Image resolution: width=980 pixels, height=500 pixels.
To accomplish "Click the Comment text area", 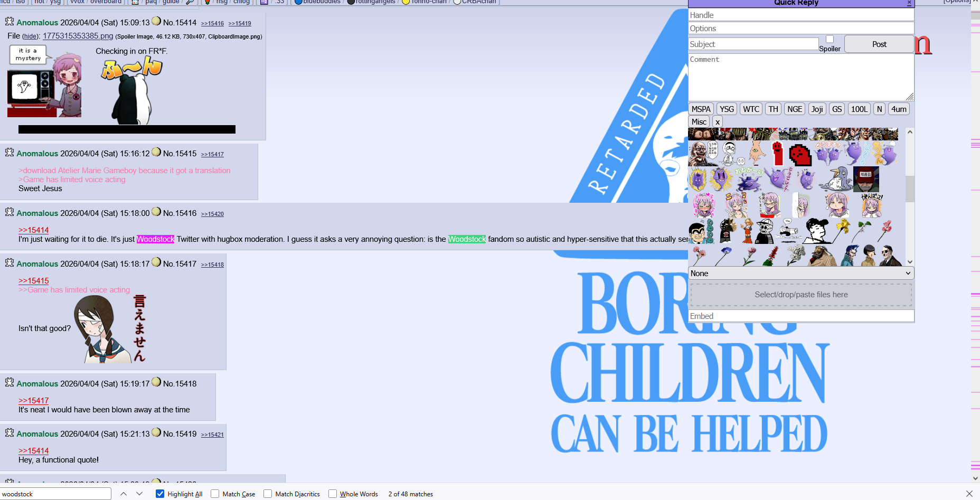I will 800,77.
